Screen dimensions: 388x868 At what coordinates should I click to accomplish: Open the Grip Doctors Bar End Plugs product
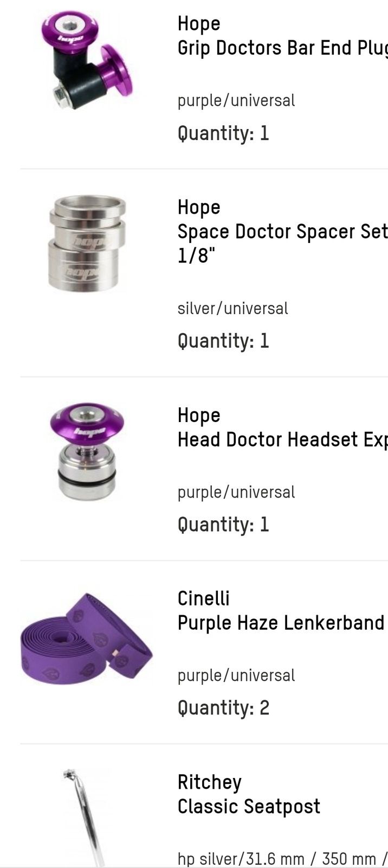pyautogui.click(x=282, y=48)
